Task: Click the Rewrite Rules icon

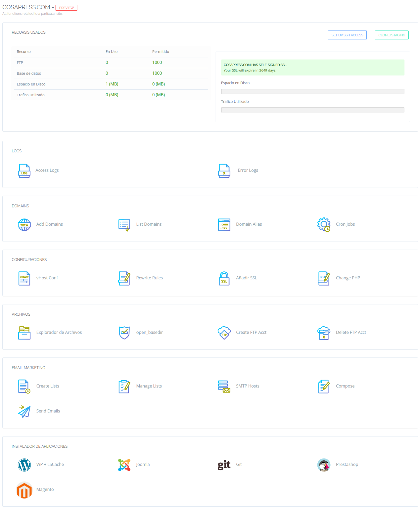Action: [124, 278]
